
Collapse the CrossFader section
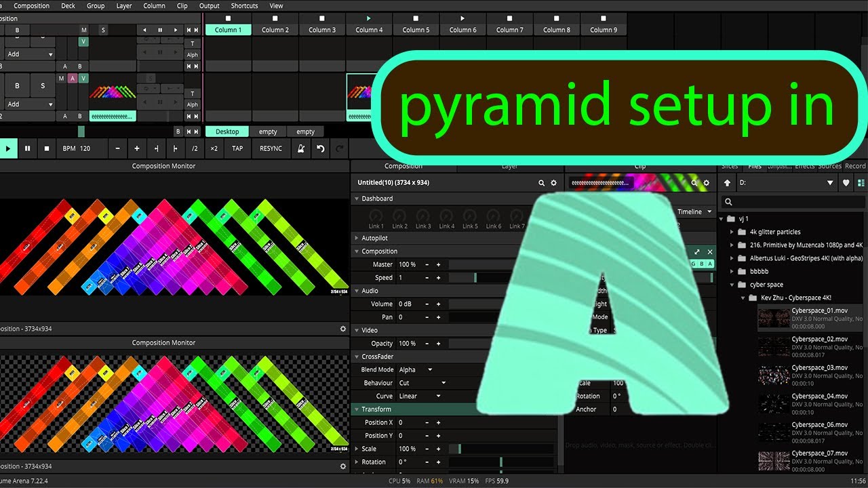(357, 357)
